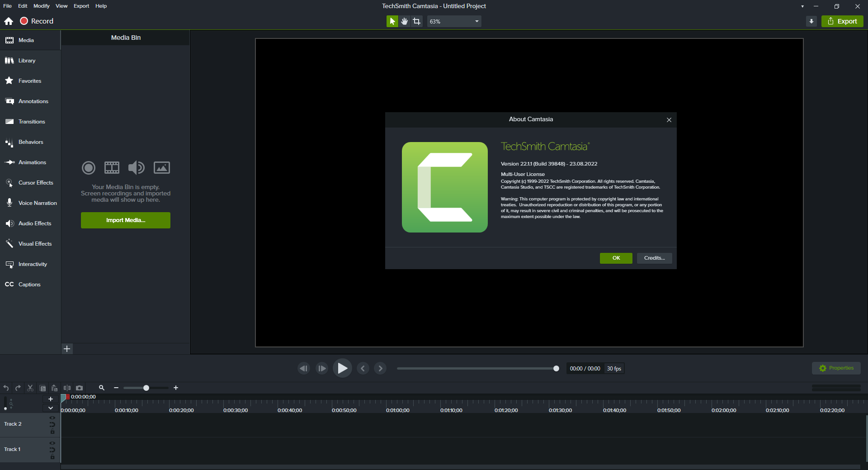Click the timeline zoom magnifier icon
Image resolution: width=868 pixels, height=470 pixels.
tap(102, 388)
